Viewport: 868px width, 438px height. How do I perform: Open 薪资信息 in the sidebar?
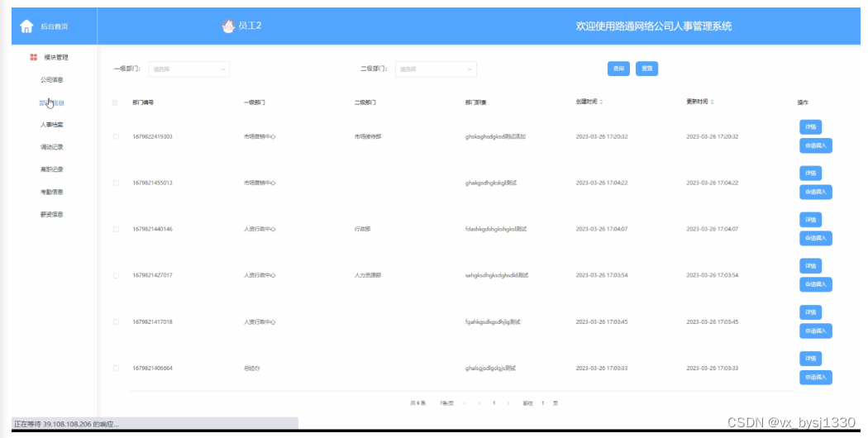[51, 214]
